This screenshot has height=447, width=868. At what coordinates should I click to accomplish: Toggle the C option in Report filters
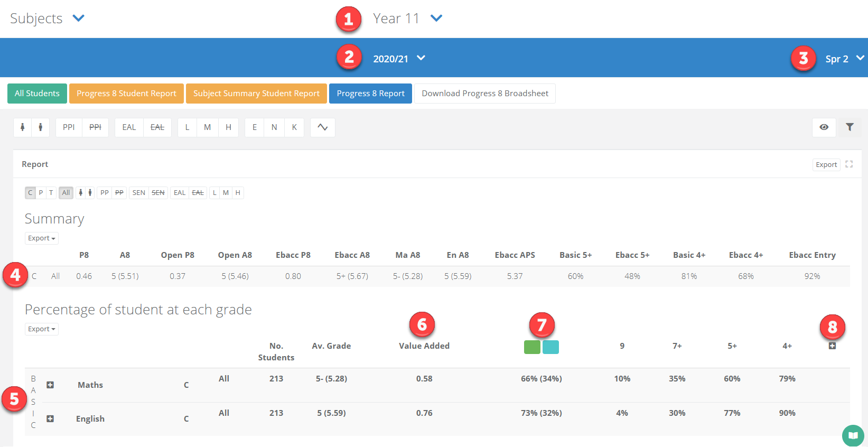pyautogui.click(x=30, y=193)
